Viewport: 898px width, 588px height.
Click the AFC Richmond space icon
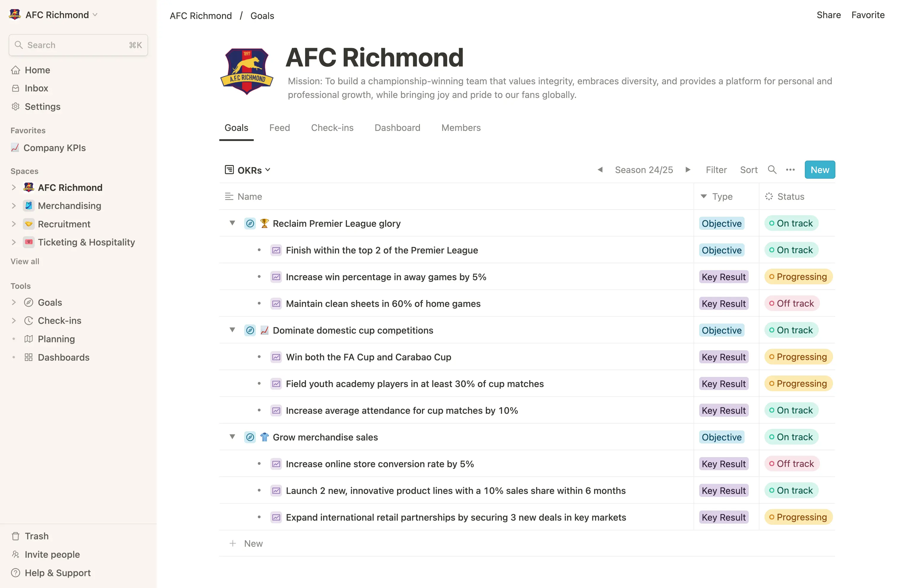pos(29,188)
